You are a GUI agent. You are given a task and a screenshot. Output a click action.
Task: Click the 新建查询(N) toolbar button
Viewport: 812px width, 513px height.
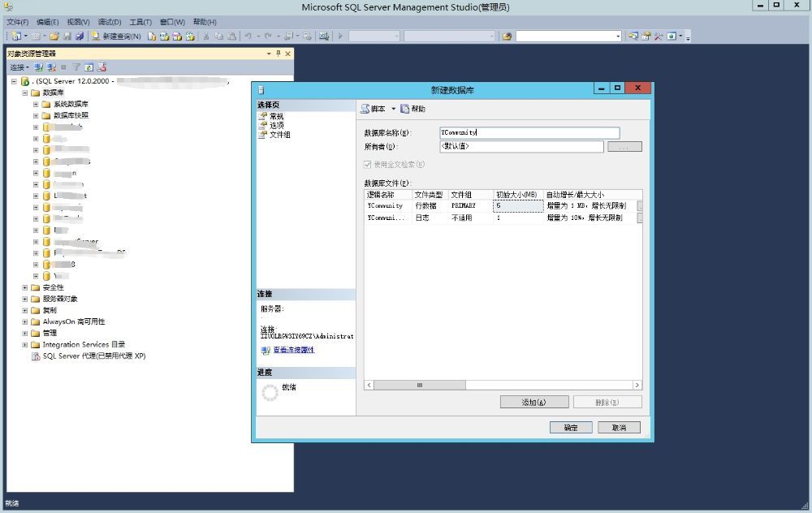point(116,37)
